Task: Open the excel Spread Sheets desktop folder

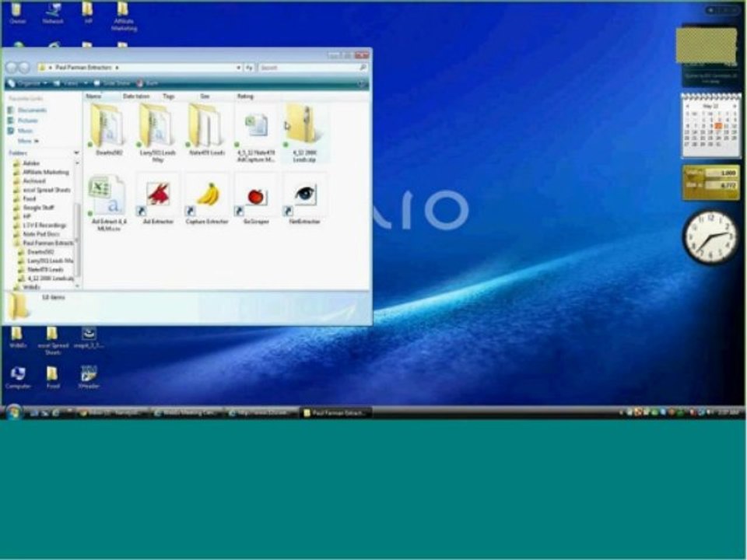Action: pos(52,341)
